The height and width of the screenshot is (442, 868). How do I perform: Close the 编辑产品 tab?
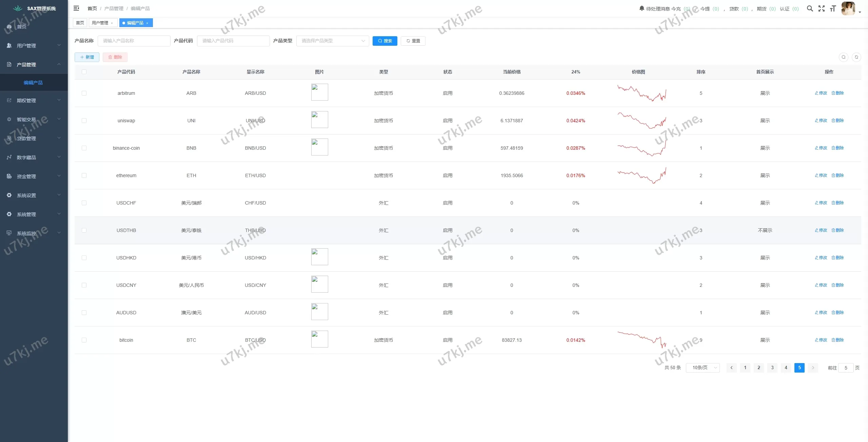[x=147, y=23]
